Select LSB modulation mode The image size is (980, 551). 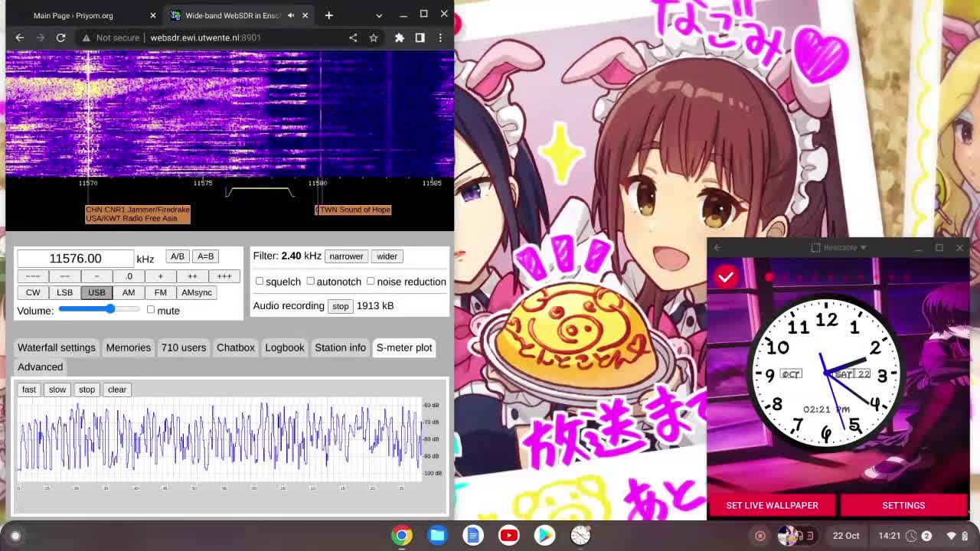[64, 292]
